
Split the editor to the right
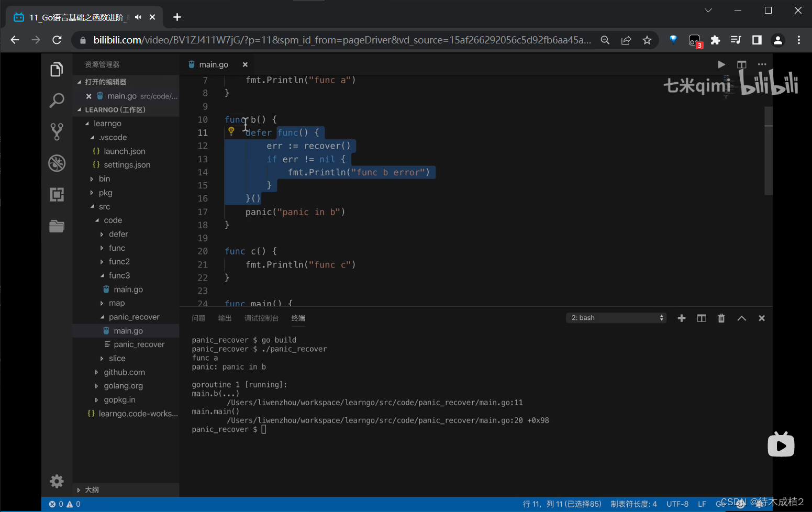[x=741, y=64]
